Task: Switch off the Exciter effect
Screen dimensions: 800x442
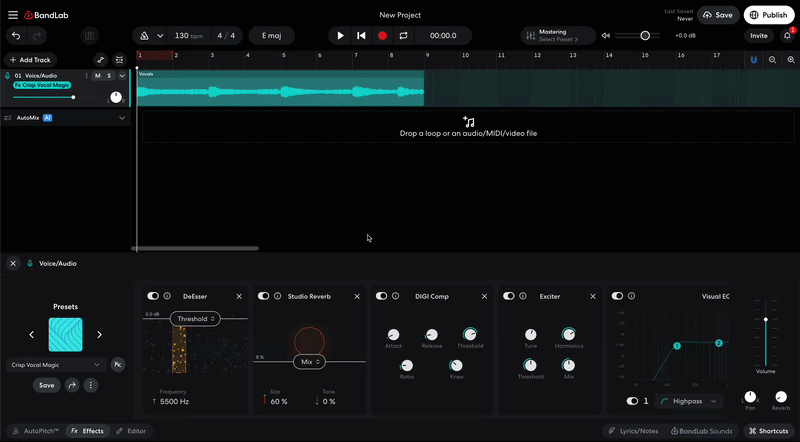Action: (508, 296)
